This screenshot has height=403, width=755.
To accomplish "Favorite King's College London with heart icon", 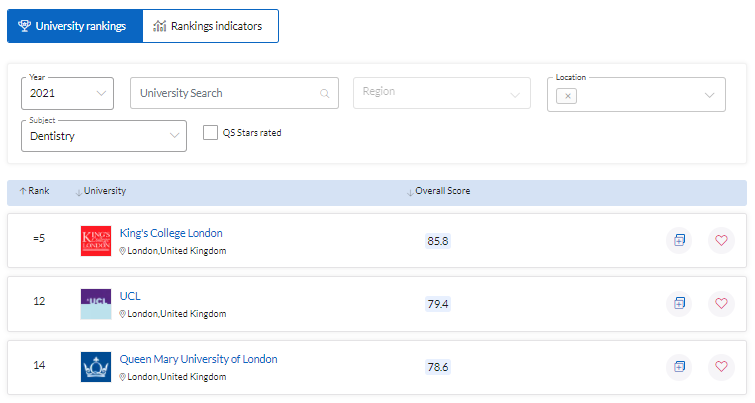I will (x=720, y=240).
